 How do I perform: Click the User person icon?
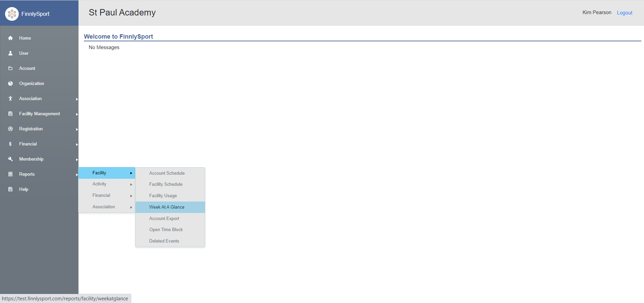point(10,53)
